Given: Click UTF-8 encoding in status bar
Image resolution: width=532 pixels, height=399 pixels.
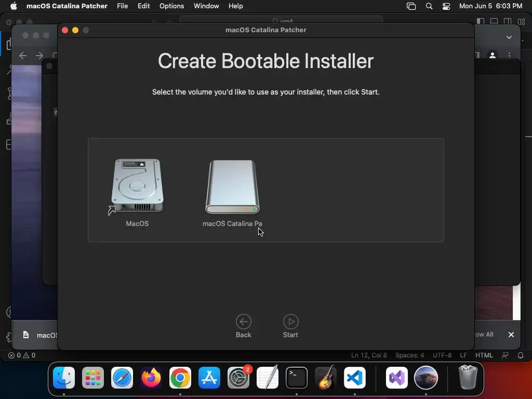Looking at the screenshot, I should [x=442, y=355].
